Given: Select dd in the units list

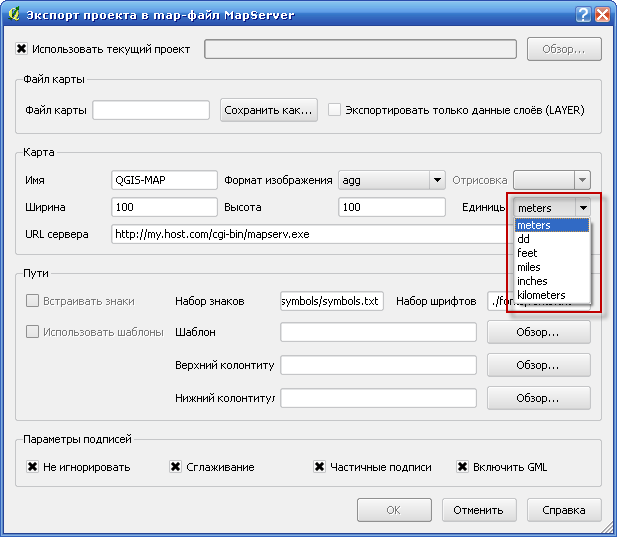Looking at the screenshot, I should [x=552, y=239].
